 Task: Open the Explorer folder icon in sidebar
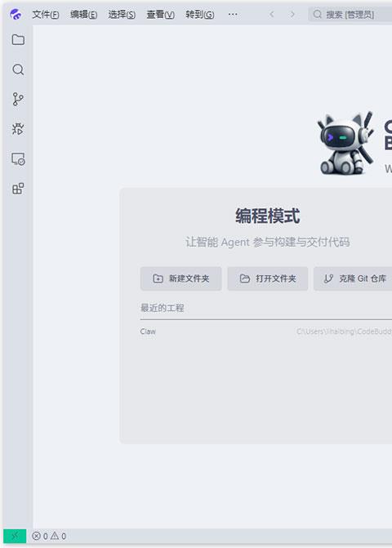(18, 39)
